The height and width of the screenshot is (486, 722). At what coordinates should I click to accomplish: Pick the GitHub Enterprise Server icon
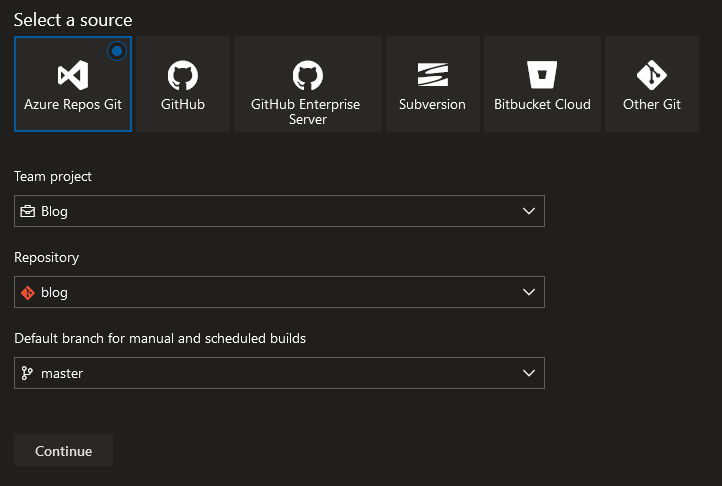click(308, 75)
